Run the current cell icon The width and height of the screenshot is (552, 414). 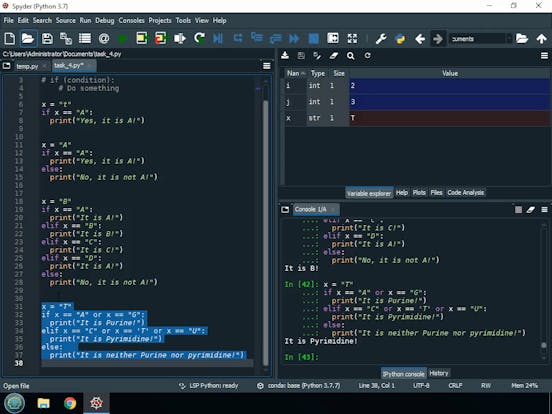click(x=142, y=38)
